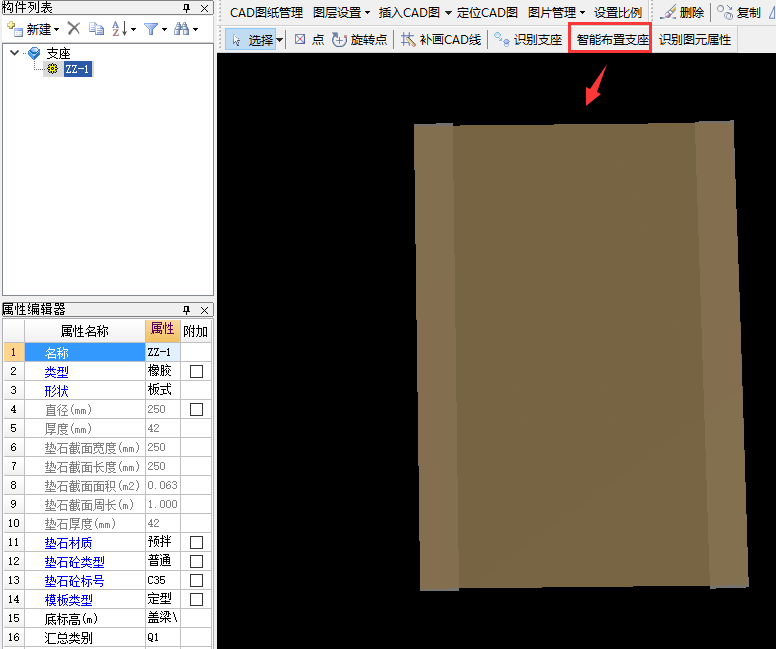Open the 选择 tool dropdown arrow
This screenshot has width=776, height=649.
280,40
